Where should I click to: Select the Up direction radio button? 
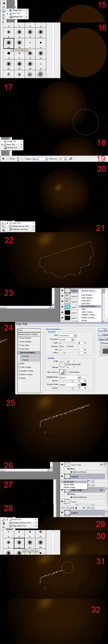pos(60,347)
